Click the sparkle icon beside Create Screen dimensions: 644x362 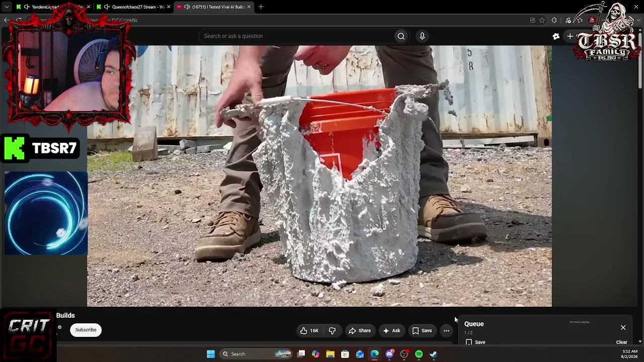[x=556, y=36]
